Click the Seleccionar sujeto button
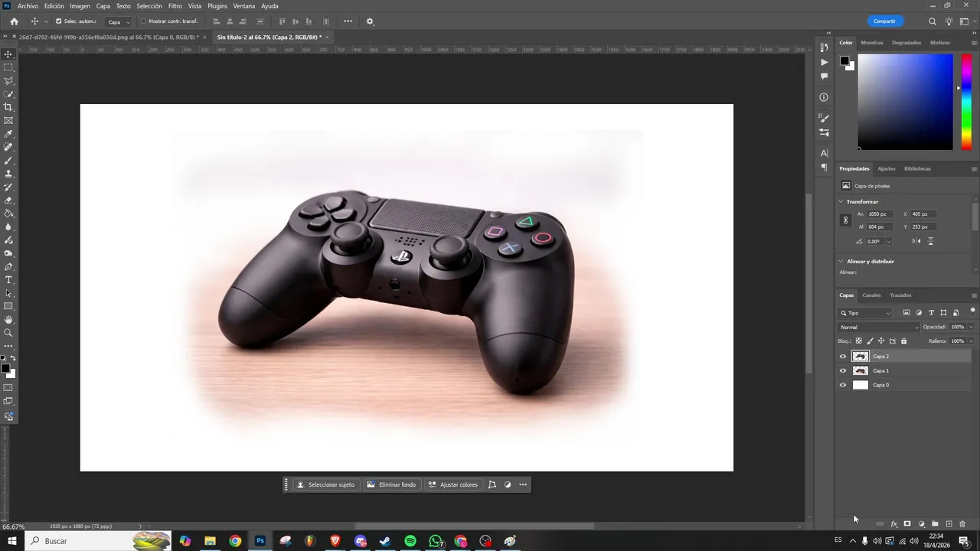This screenshot has height=551, width=980. point(325,484)
